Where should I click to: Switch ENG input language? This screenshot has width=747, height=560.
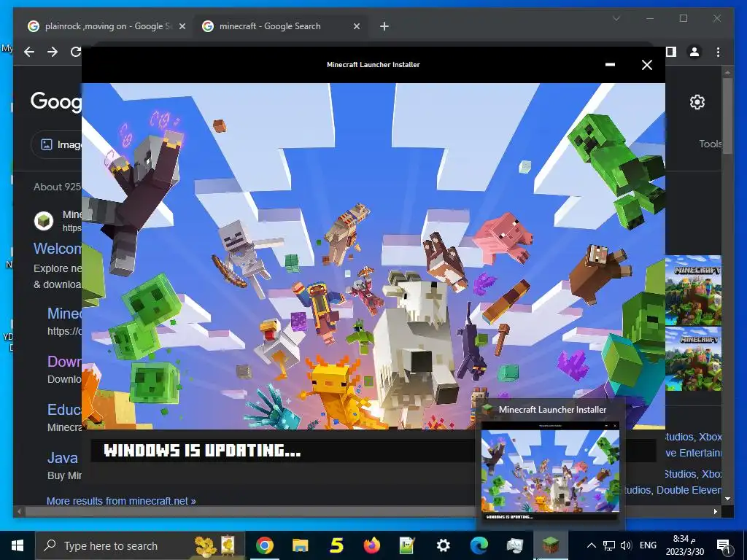click(x=648, y=545)
